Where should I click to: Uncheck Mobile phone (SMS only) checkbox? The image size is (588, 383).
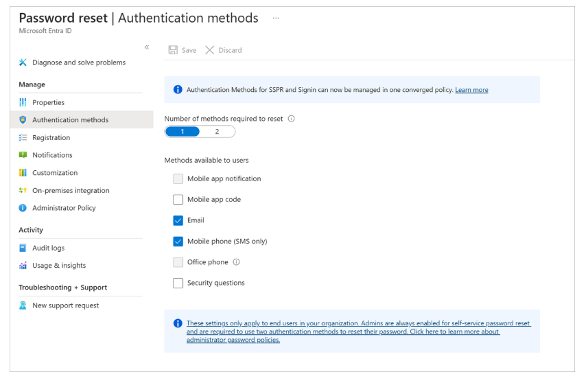[x=178, y=242]
